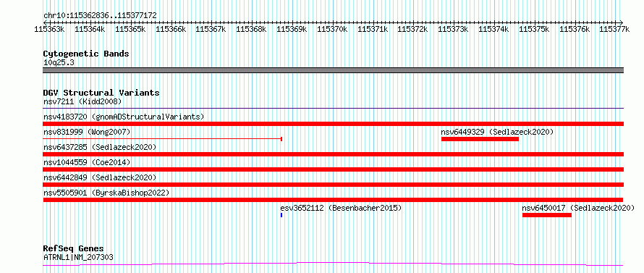
Task: Click the red bar for nsv6442849
Action: coord(334,185)
